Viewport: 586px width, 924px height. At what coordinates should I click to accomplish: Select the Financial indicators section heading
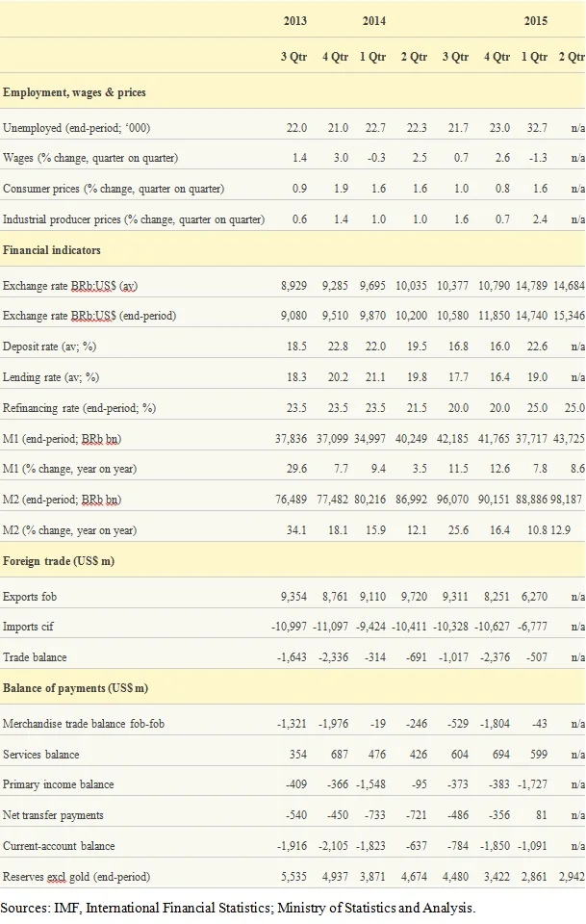click(x=52, y=250)
